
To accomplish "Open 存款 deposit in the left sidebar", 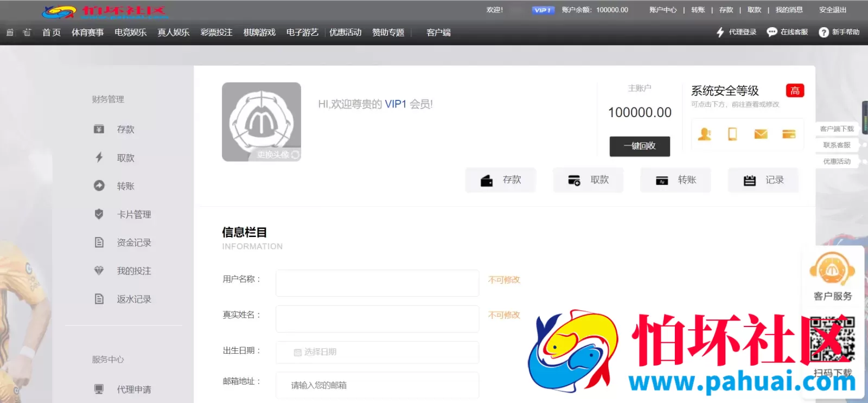I will coord(114,129).
